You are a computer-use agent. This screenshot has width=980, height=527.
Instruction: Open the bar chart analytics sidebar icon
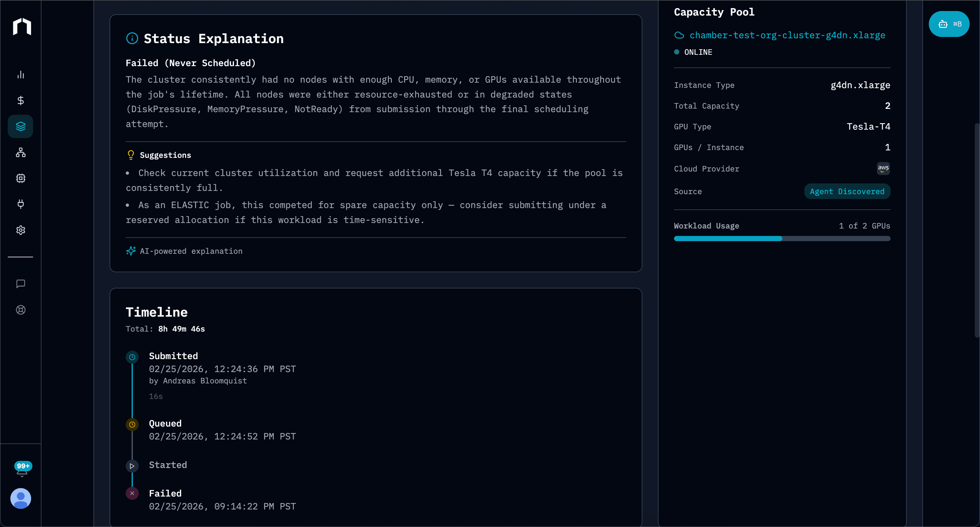pyautogui.click(x=20, y=75)
